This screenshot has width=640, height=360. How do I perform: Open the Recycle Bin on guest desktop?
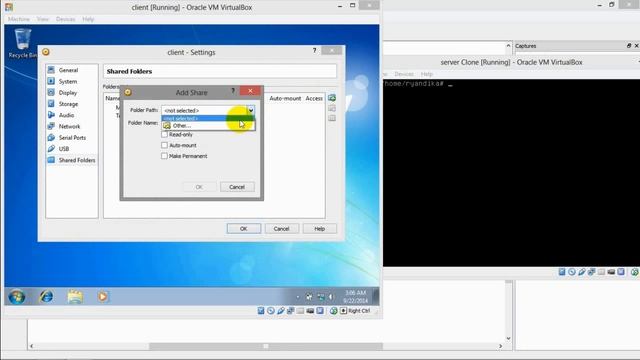tap(22, 43)
